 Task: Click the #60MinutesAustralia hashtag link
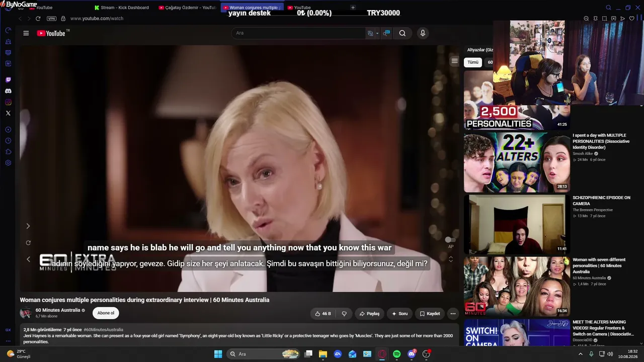104,330
